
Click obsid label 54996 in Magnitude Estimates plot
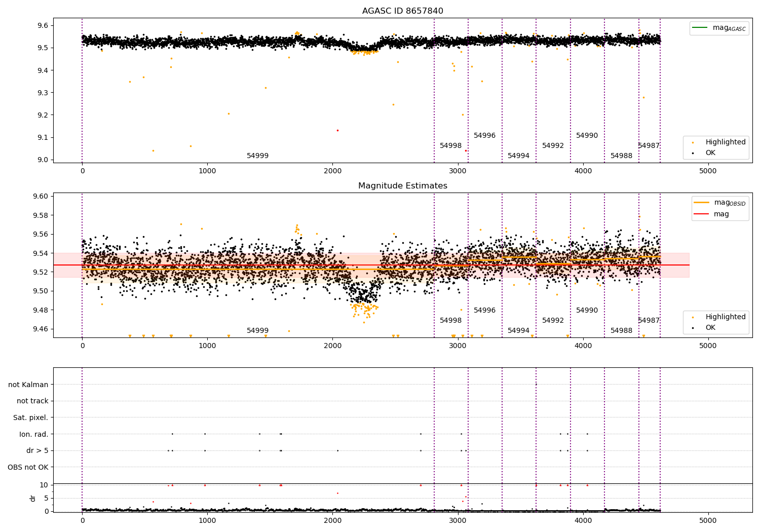tap(484, 310)
